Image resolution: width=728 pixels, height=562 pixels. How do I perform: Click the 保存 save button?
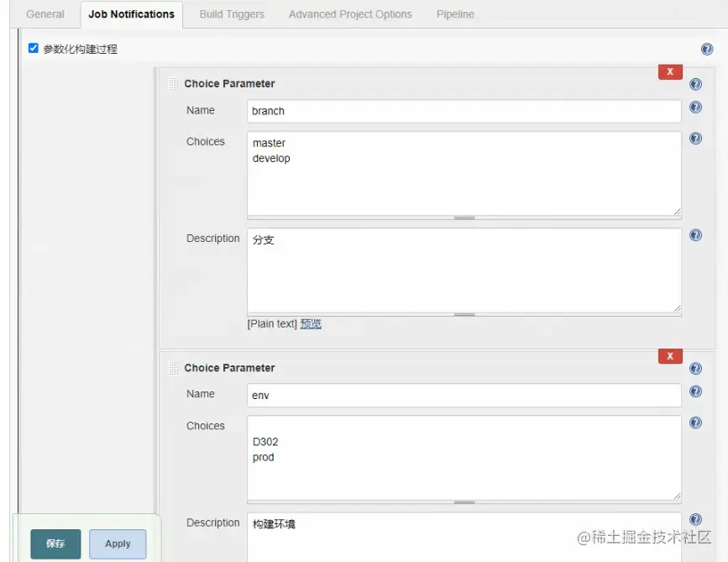click(x=55, y=544)
